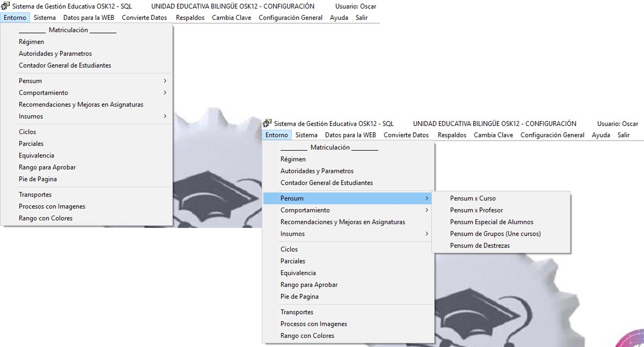Open Transportes in the upper-left menu
The width and height of the screenshot is (644, 347).
pos(35,195)
